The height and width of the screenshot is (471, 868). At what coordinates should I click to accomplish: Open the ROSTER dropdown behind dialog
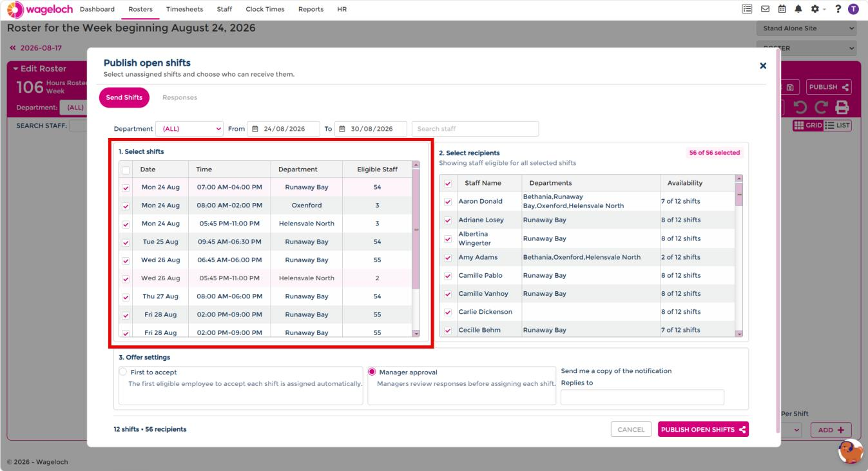click(808, 48)
